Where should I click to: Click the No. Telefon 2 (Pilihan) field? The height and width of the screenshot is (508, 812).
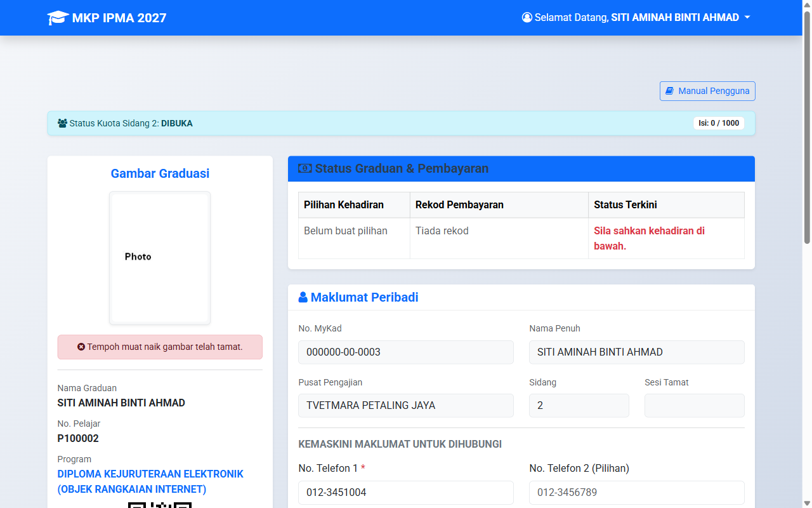(637, 492)
